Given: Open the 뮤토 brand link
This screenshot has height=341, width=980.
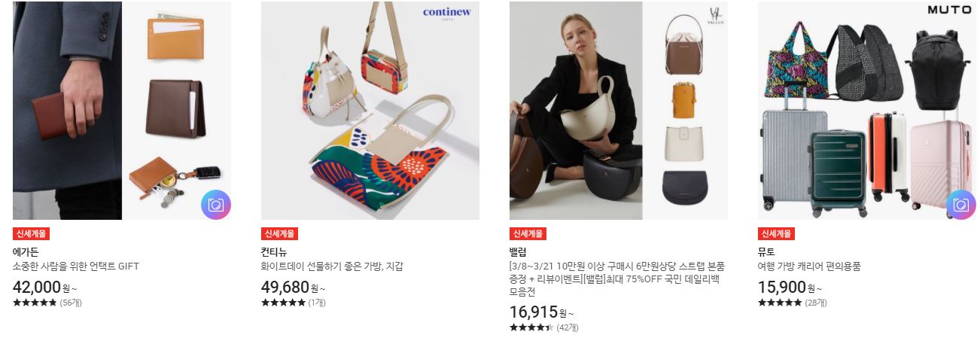Looking at the screenshot, I should (766, 252).
